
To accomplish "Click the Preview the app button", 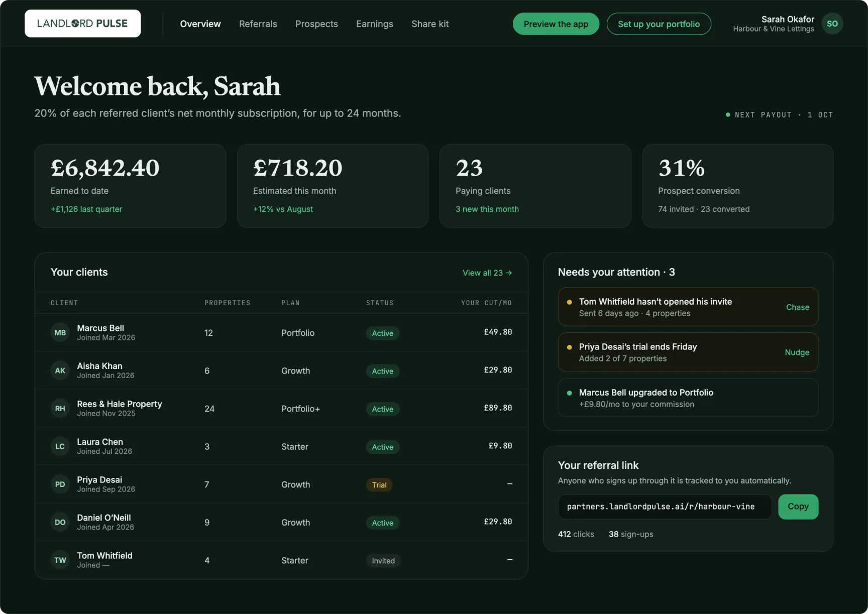I will 556,24.
